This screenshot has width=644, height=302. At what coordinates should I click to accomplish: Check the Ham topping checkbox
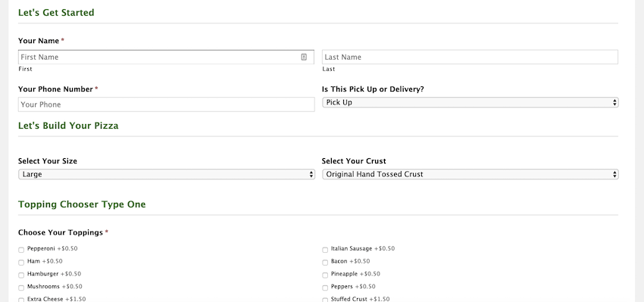(x=21, y=263)
